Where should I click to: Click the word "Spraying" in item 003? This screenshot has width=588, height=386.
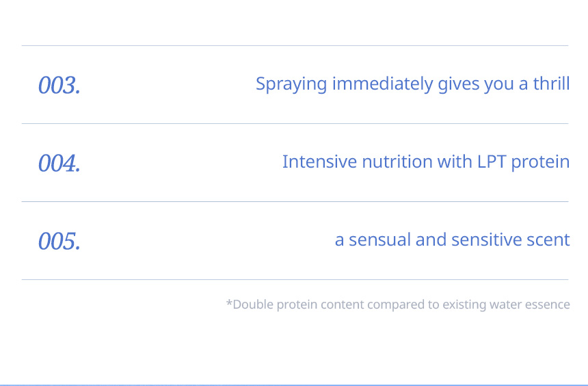291,84
